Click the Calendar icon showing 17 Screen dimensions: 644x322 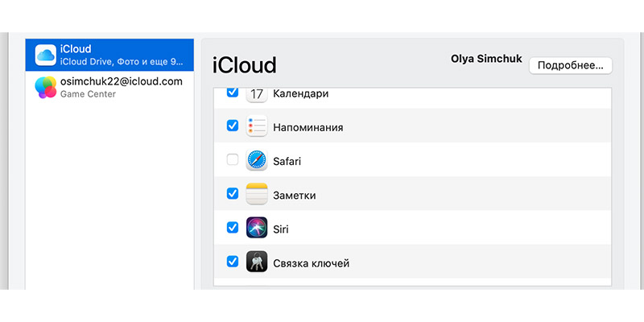(x=257, y=94)
